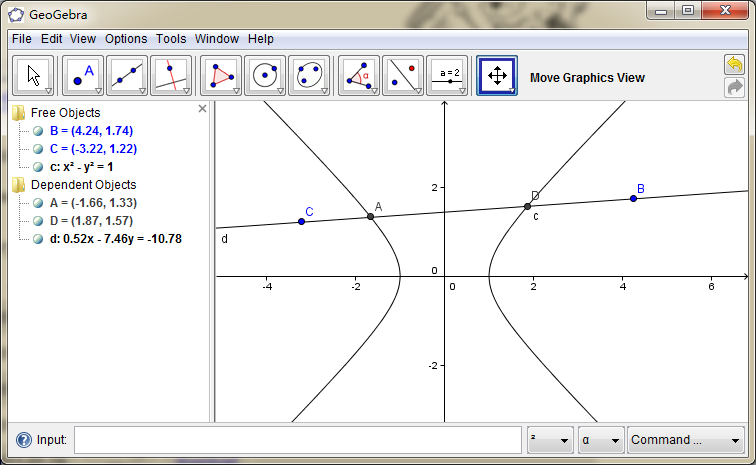Open the Command dropdown list
The image size is (756, 465).
coord(686,440)
